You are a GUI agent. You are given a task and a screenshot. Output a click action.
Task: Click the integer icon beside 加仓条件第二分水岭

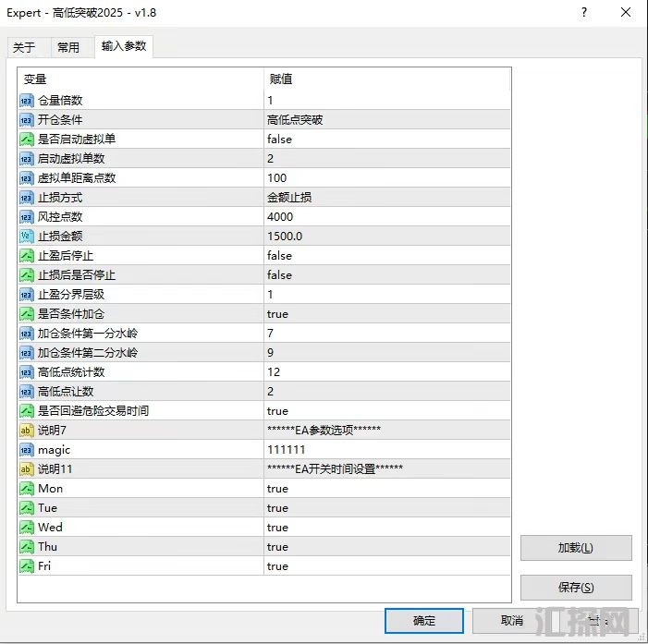click(x=27, y=353)
